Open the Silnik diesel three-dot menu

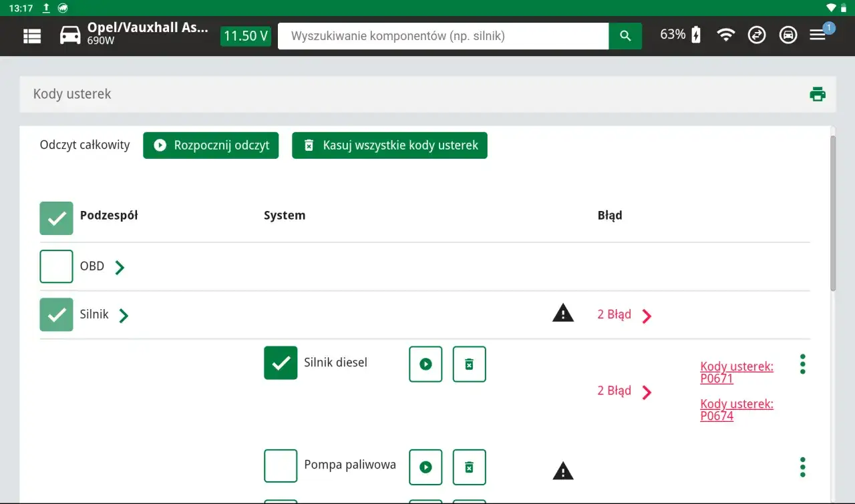coord(802,364)
